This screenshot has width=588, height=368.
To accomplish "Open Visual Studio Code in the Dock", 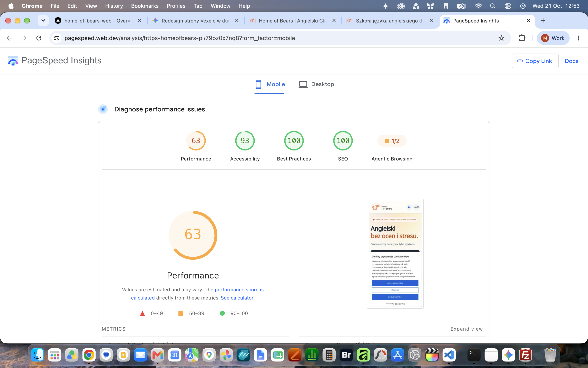I will tap(449, 355).
